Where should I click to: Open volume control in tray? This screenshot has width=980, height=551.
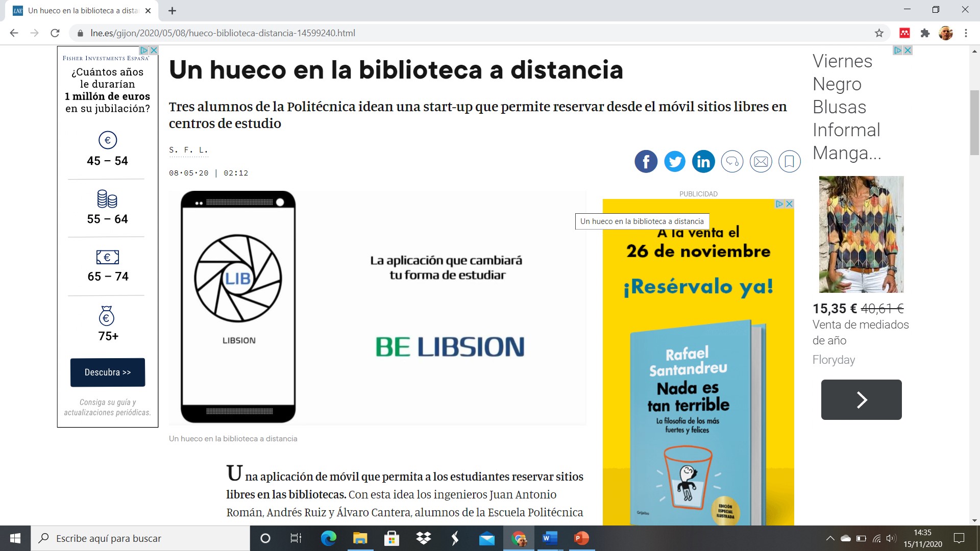pos(891,538)
